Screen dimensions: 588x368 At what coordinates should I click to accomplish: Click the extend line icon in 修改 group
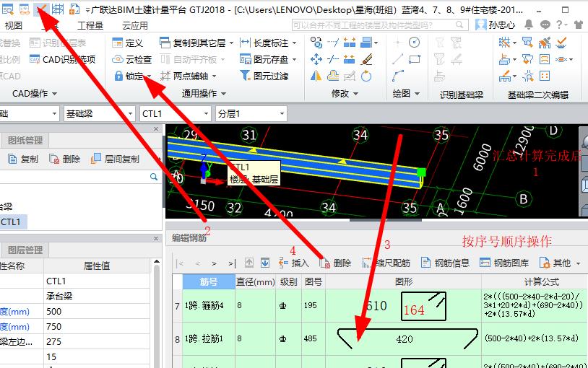click(332, 43)
